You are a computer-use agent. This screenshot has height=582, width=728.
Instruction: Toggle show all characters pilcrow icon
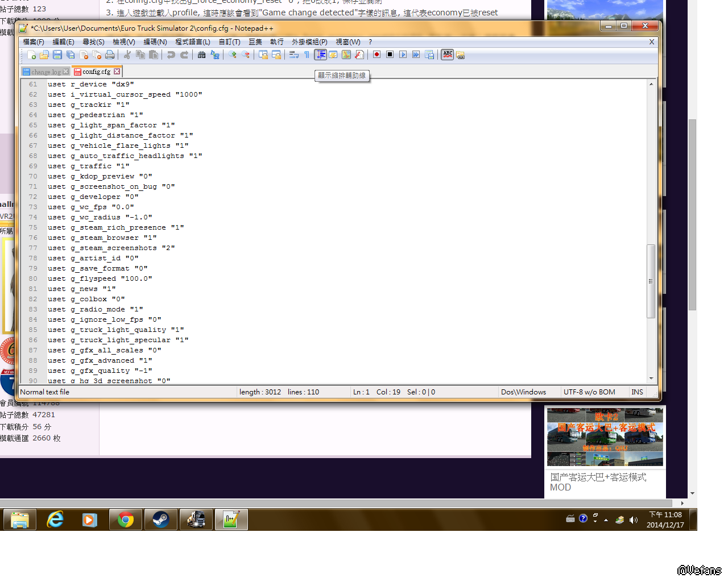307,55
